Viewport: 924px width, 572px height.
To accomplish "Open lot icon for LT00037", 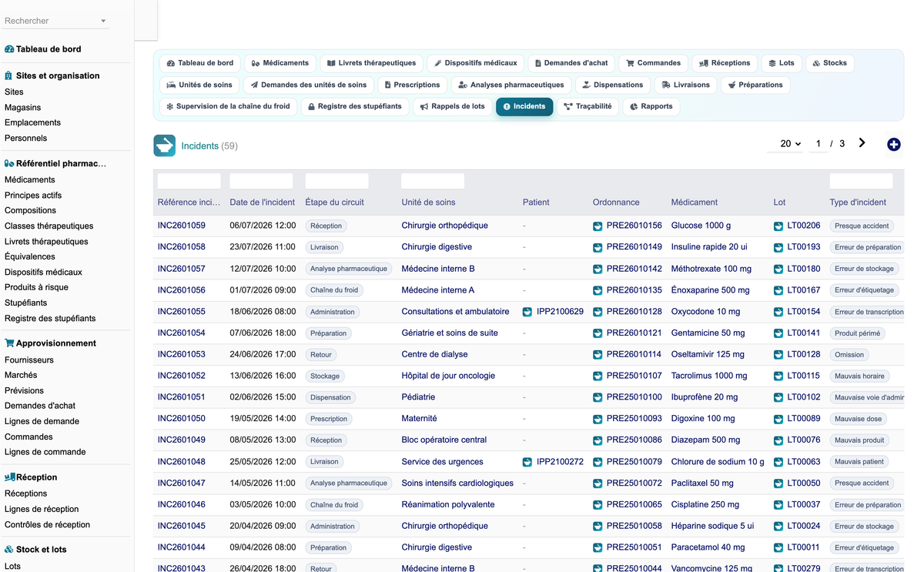I will click(x=778, y=505).
